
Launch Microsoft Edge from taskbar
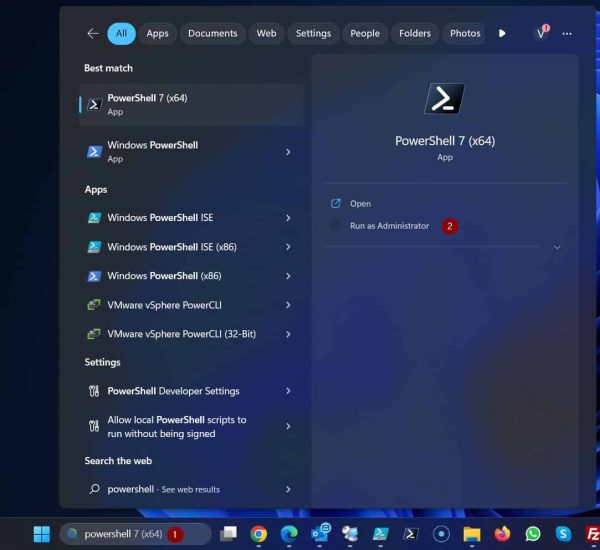(x=289, y=534)
